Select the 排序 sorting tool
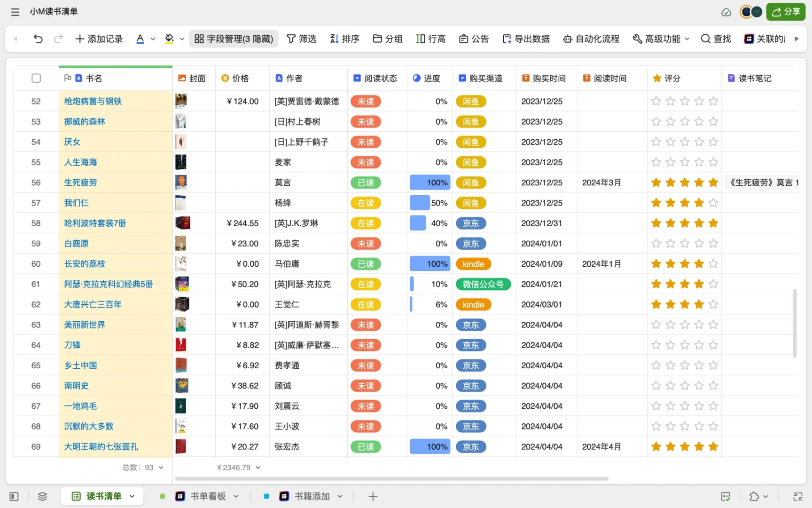The height and width of the screenshot is (508, 812). tap(344, 39)
